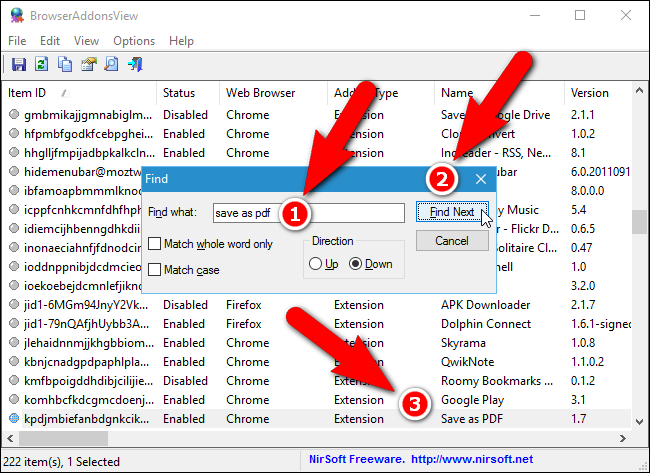This screenshot has width=650, height=473.
Task: Select the Save as PDF name cell
Action: pyautogui.click(x=472, y=419)
